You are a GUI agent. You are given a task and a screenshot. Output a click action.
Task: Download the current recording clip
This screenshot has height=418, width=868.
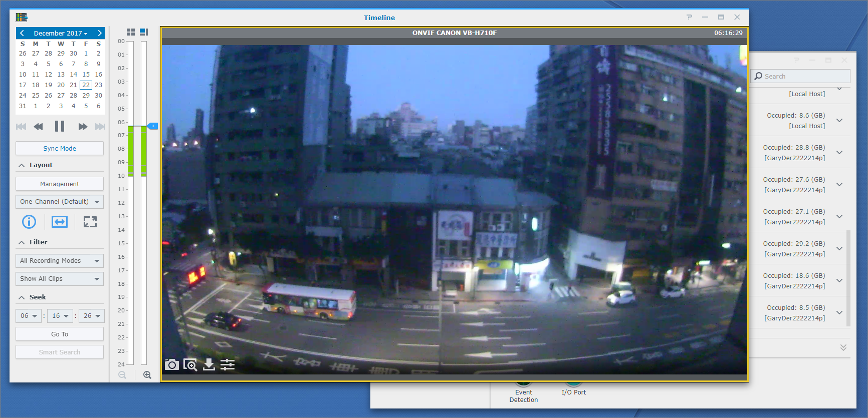pyautogui.click(x=209, y=364)
